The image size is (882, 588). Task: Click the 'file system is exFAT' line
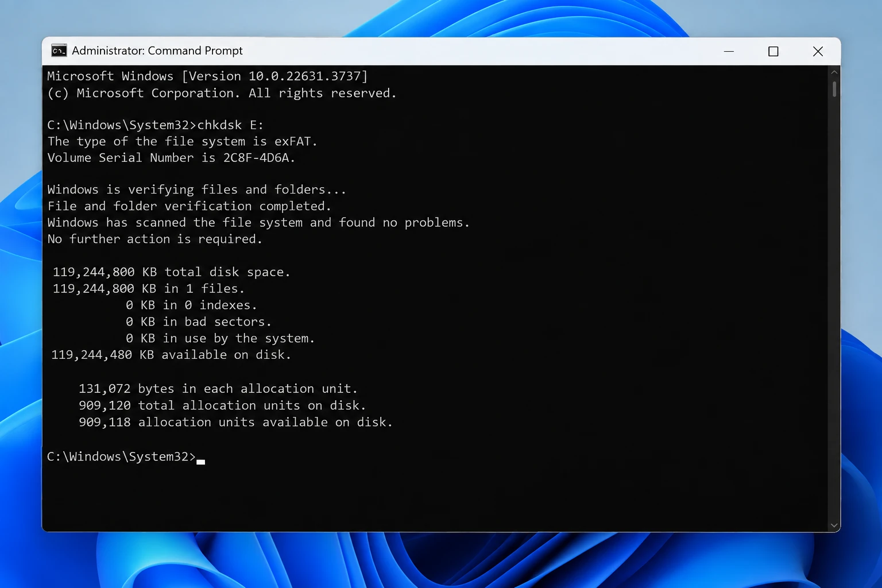pyautogui.click(x=182, y=141)
